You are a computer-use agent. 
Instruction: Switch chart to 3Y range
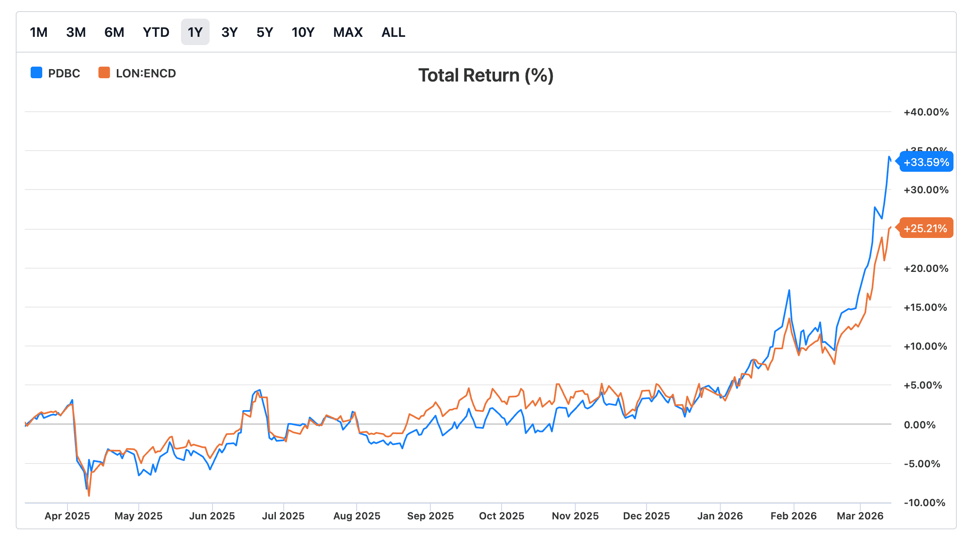(229, 32)
